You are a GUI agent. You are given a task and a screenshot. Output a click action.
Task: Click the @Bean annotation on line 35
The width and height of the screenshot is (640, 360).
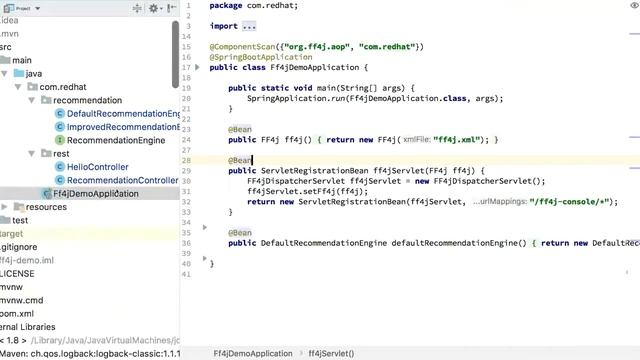(x=240, y=233)
